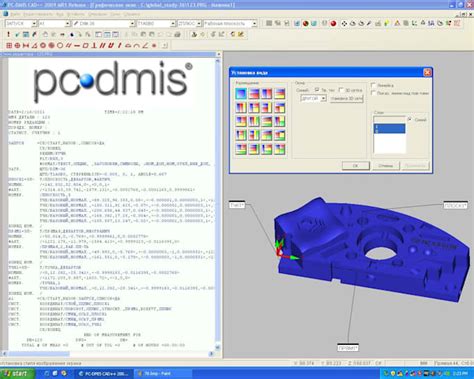Open the fifth toolbar combo dropdown
The width and height of the screenshot is (474, 379).
pyautogui.click(x=199, y=24)
